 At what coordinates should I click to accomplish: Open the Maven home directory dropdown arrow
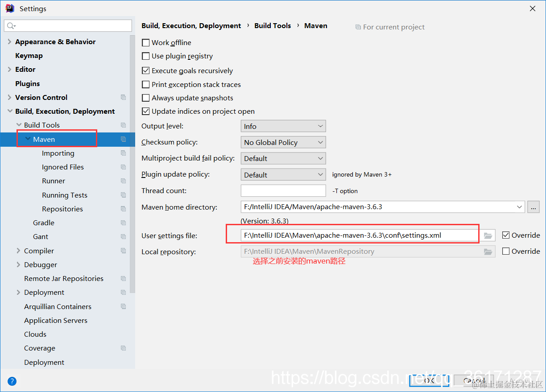coord(519,207)
